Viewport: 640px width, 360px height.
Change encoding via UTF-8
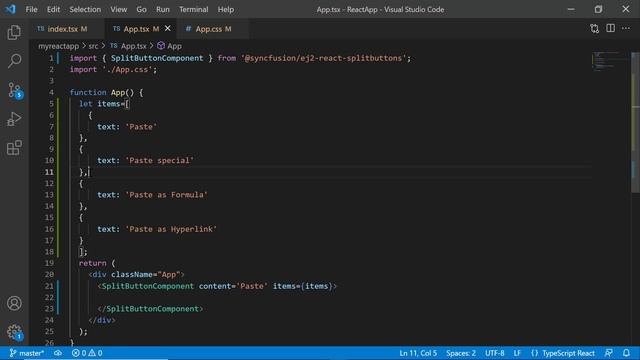pos(495,353)
